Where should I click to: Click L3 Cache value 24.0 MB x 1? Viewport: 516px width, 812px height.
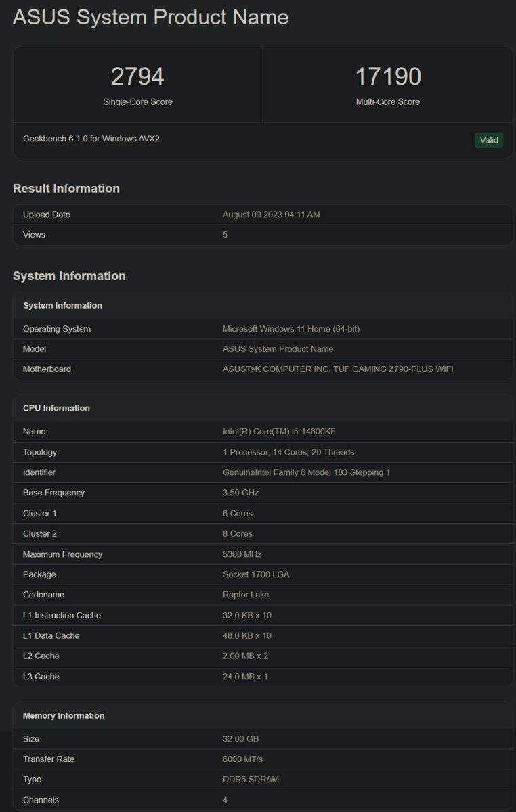point(245,677)
